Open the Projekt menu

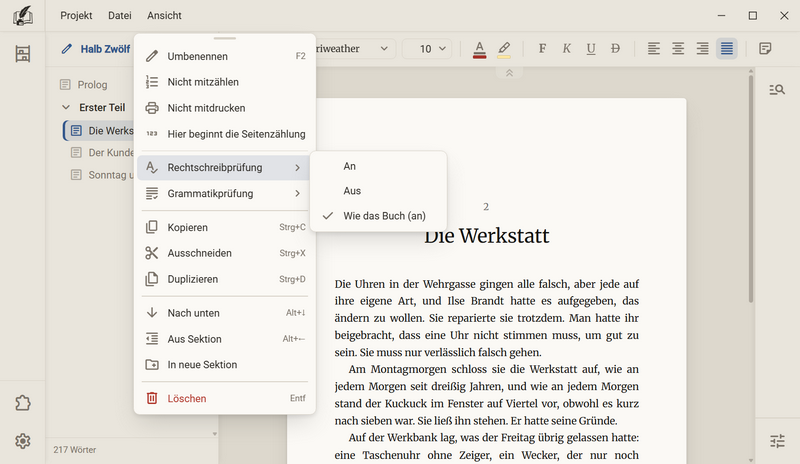[x=76, y=15]
